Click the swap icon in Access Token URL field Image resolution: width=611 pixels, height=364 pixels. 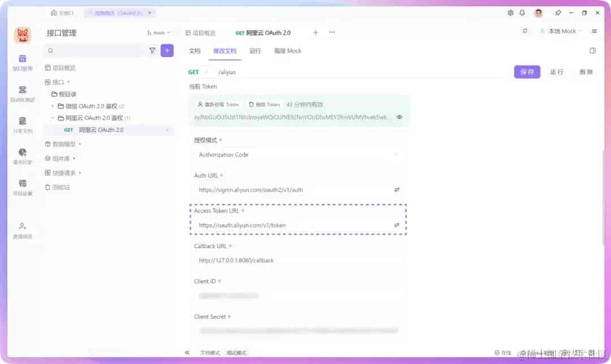click(x=397, y=226)
